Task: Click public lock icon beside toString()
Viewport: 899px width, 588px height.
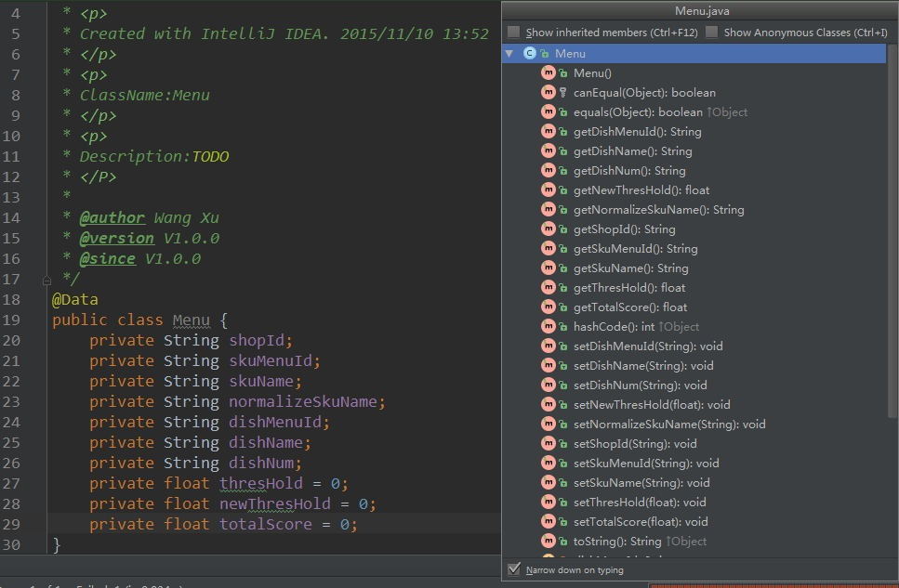Action: [x=563, y=541]
